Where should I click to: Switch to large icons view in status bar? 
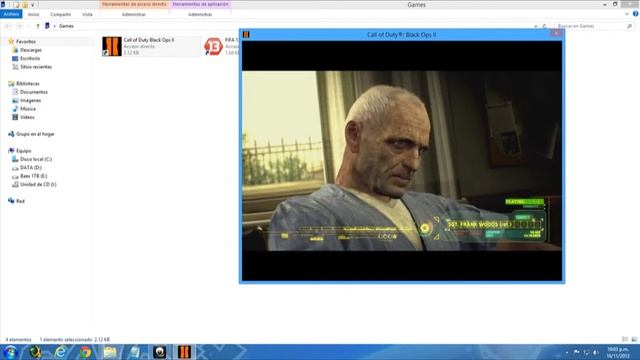634,339
